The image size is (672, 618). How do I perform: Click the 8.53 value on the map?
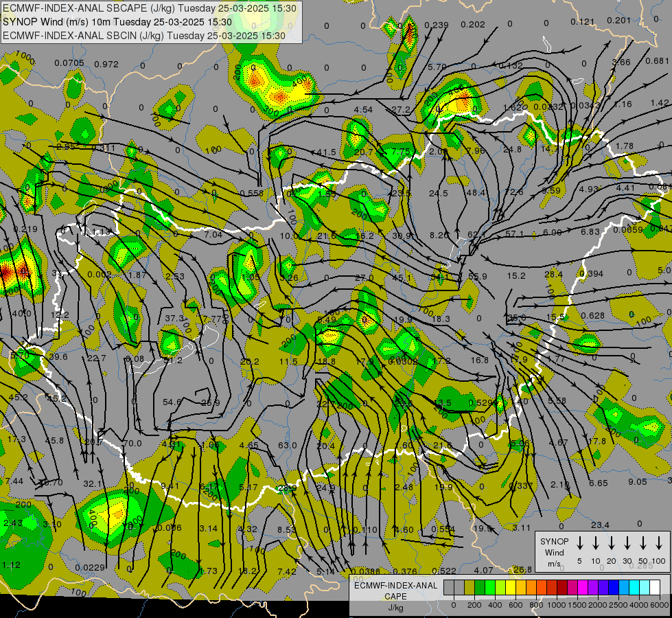click(x=286, y=529)
